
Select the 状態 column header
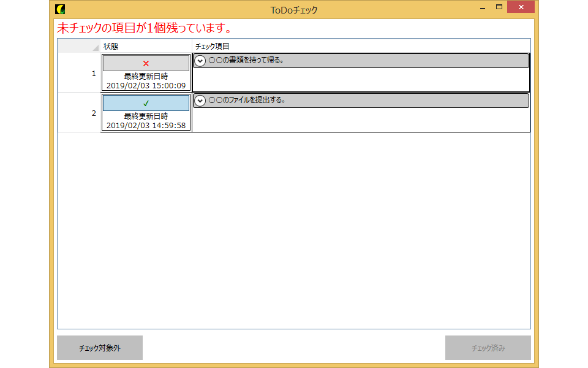tap(145, 45)
